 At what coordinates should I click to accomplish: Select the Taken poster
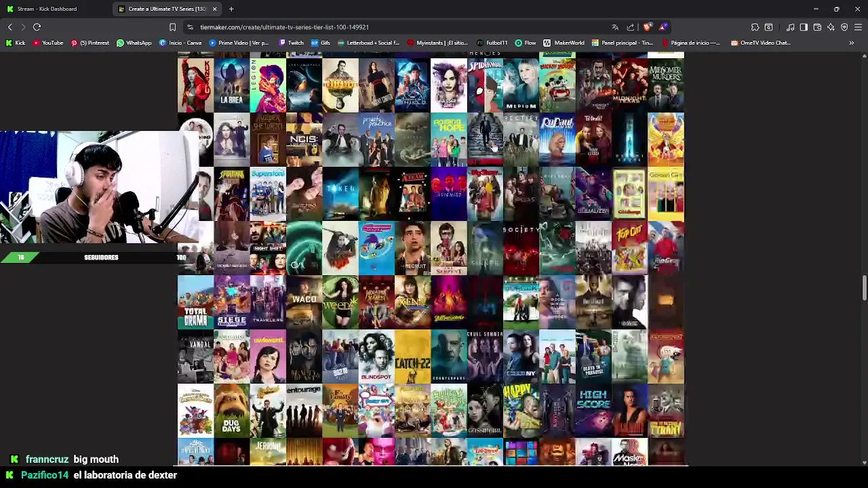(x=340, y=193)
